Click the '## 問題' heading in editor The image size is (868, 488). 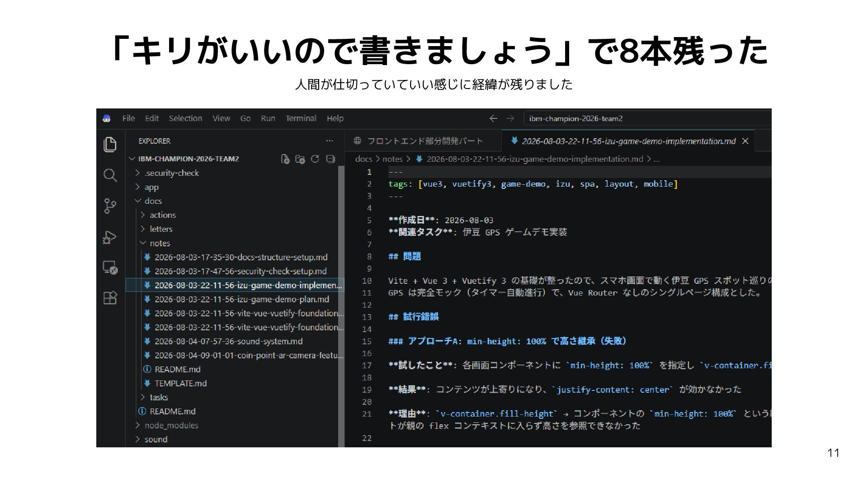[x=405, y=257]
